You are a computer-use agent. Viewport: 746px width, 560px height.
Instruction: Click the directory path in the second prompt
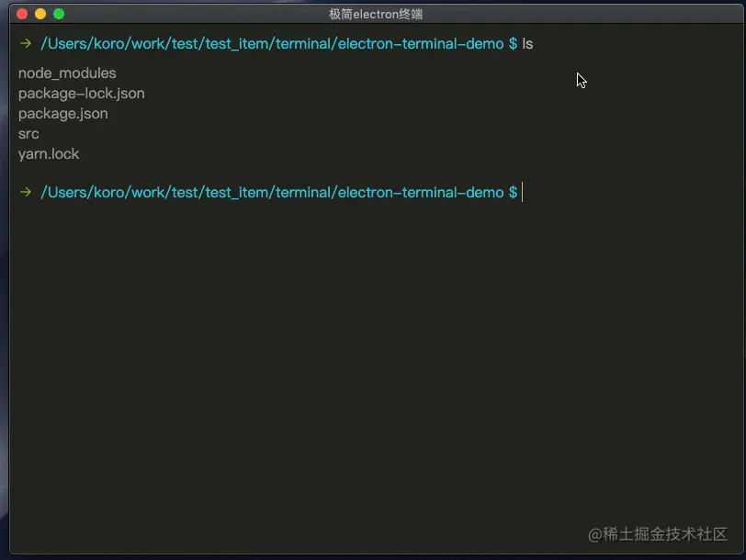272,192
